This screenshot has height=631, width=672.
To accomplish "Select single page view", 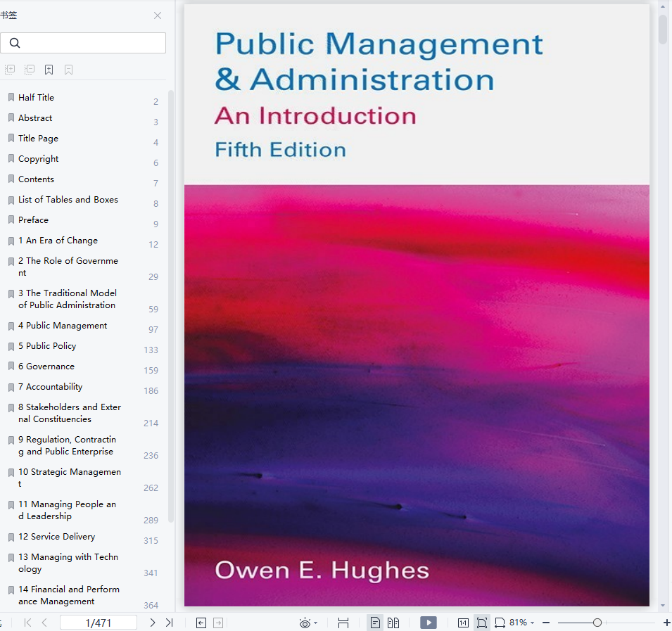I will (x=375, y=623).
